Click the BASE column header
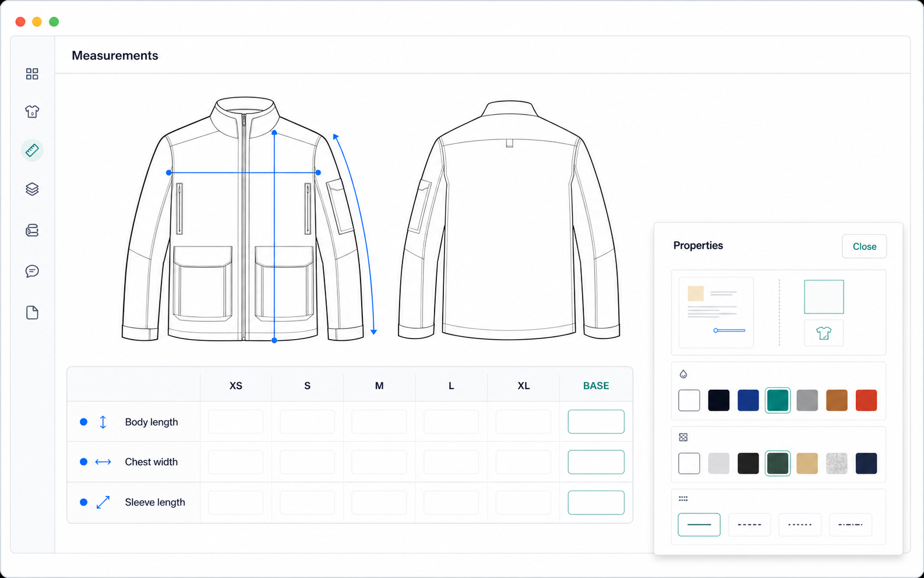The width and height of the screenshot is (924, 578). (x=596, y=386)
